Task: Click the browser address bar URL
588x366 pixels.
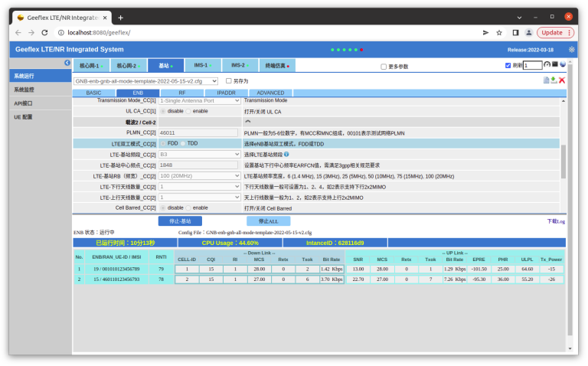Action: (99, 33)
